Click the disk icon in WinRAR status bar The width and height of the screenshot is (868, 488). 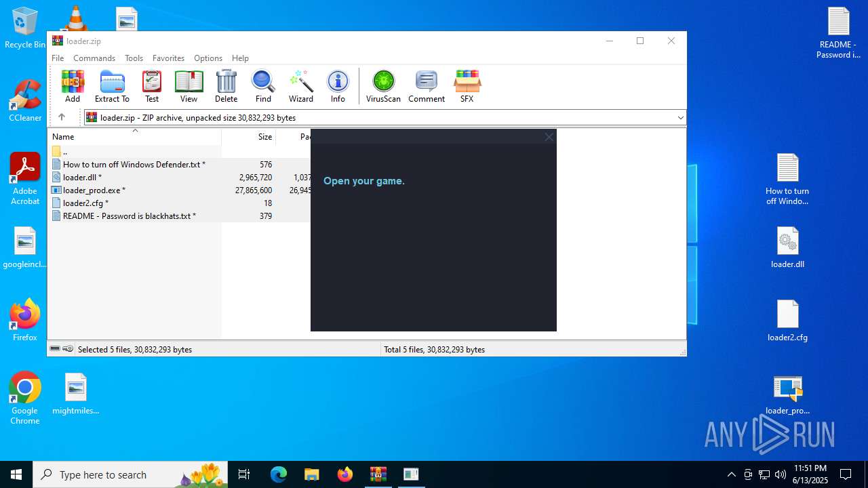[55, 349]
